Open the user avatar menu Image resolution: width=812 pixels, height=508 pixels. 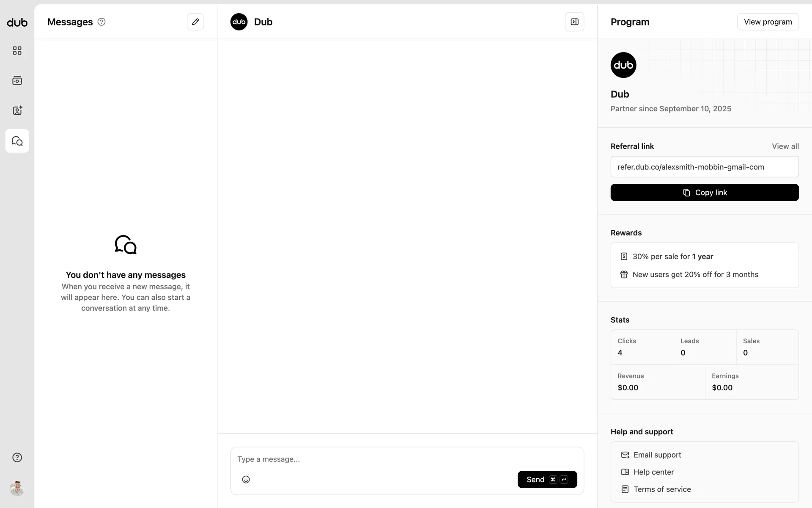pos(17,489)
